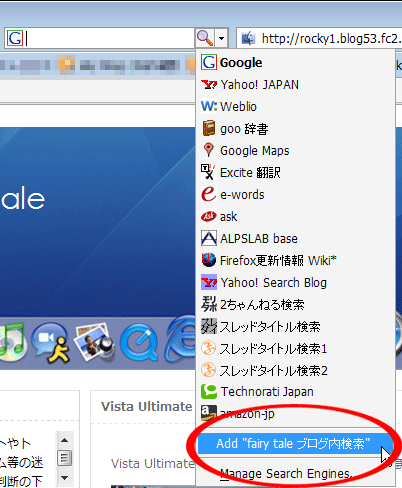Viewport: 402px width, 488px height.
Task: Select the Yahoo! Search Blog engine
Action: coord(295,282)
